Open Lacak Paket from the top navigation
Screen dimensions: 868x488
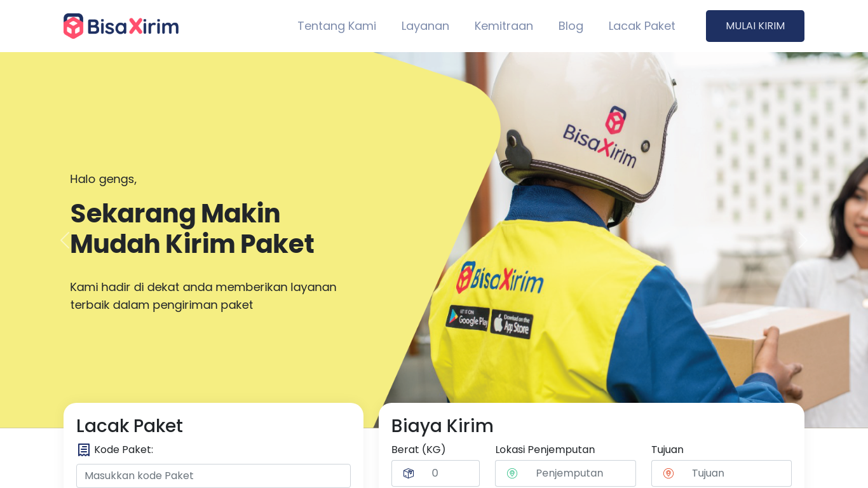tap(642, 26)
